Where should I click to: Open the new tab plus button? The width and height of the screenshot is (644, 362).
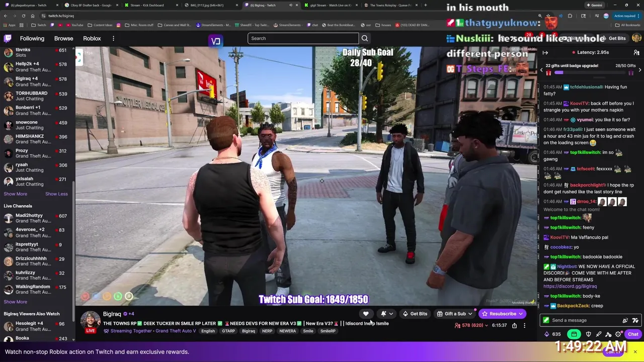coord(425,5)
